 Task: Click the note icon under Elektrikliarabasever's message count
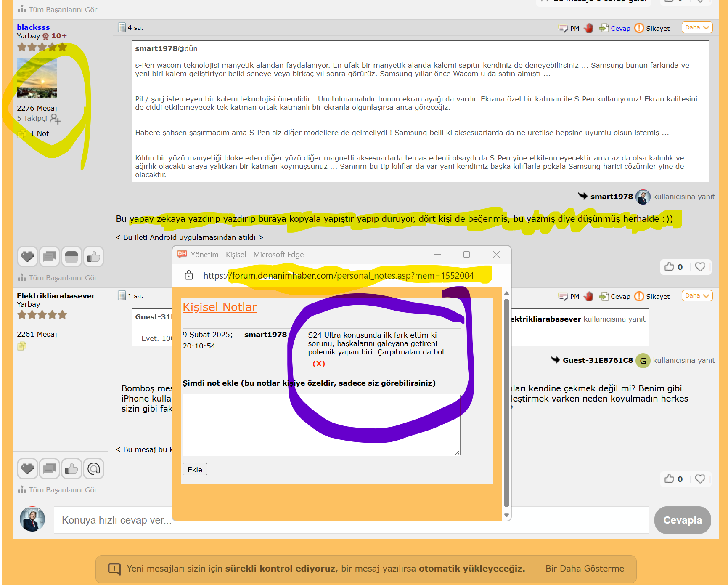[22, 346]
